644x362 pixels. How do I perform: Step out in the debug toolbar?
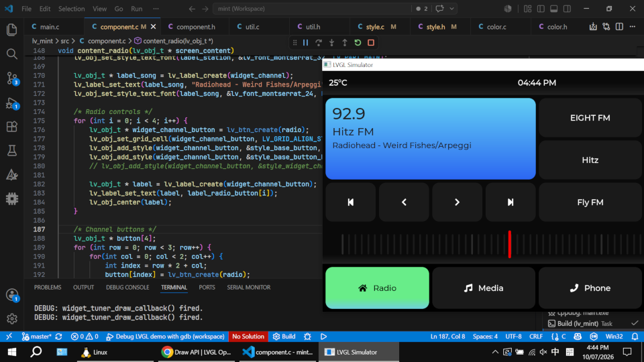click(345, 43)
